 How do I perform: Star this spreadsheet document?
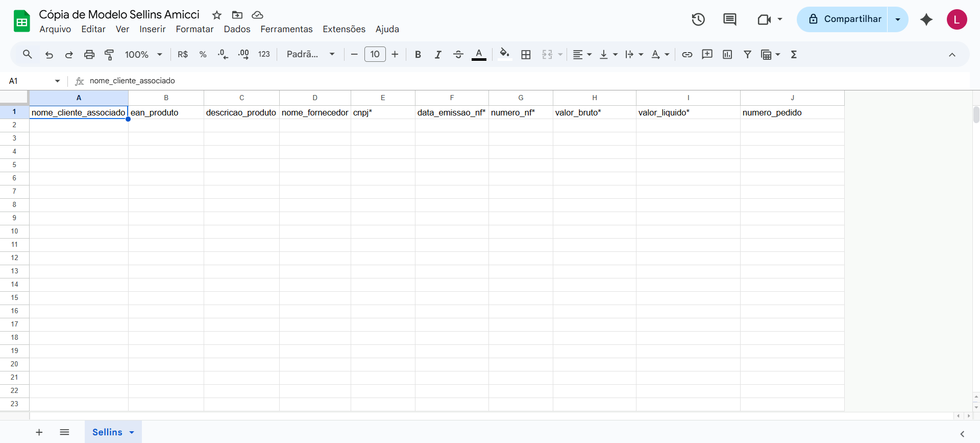217,15
